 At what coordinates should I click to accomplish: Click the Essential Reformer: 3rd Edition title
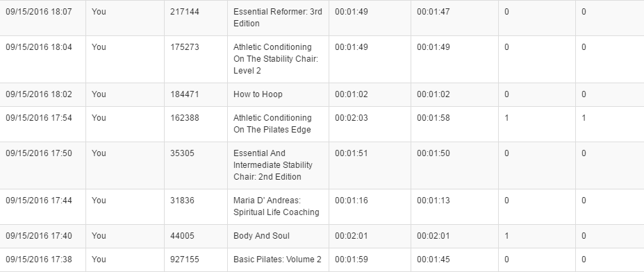278,17
